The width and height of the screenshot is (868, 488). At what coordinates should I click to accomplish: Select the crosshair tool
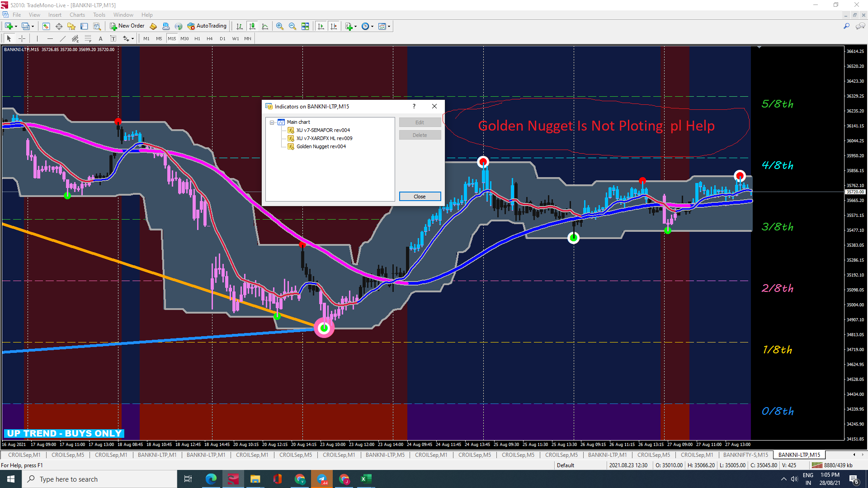point(22,39)
